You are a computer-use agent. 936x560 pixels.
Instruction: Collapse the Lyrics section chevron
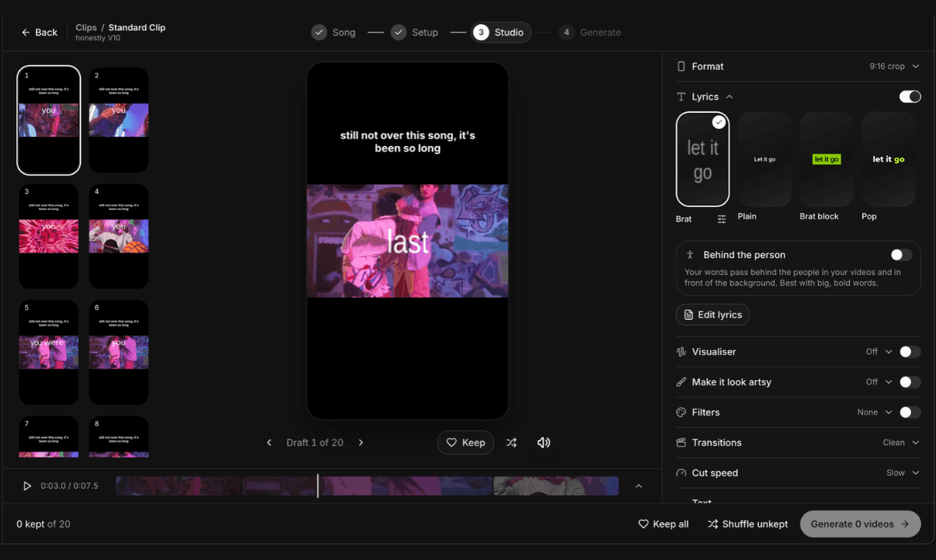(x=730, y=97)
